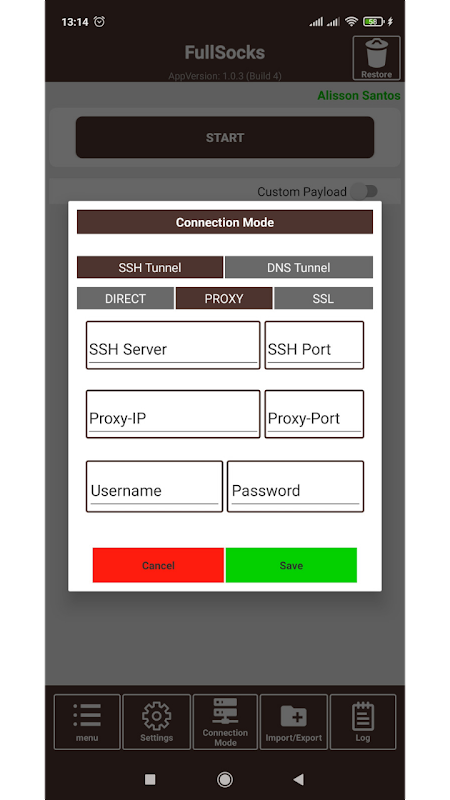The width and height of the screenshot is (450, 800).
Task: Tap the alarm clock status icon
Action: 99,21
